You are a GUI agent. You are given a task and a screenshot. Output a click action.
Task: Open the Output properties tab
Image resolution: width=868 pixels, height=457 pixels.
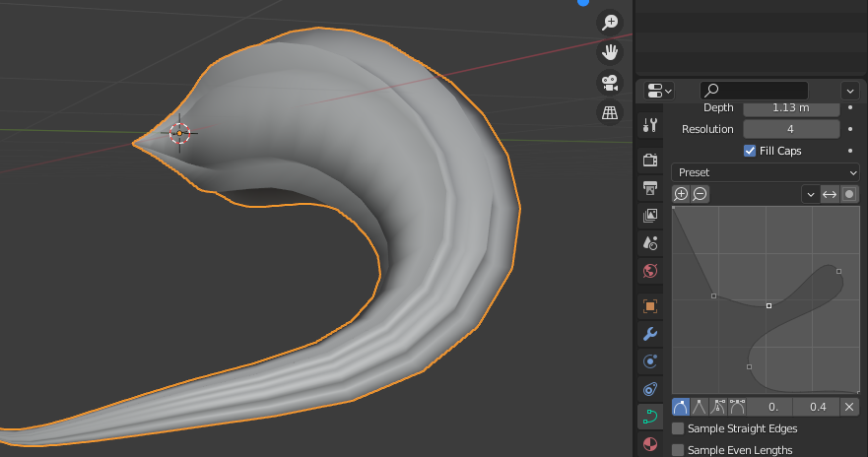pyautogui.click(x=650, y=187)
